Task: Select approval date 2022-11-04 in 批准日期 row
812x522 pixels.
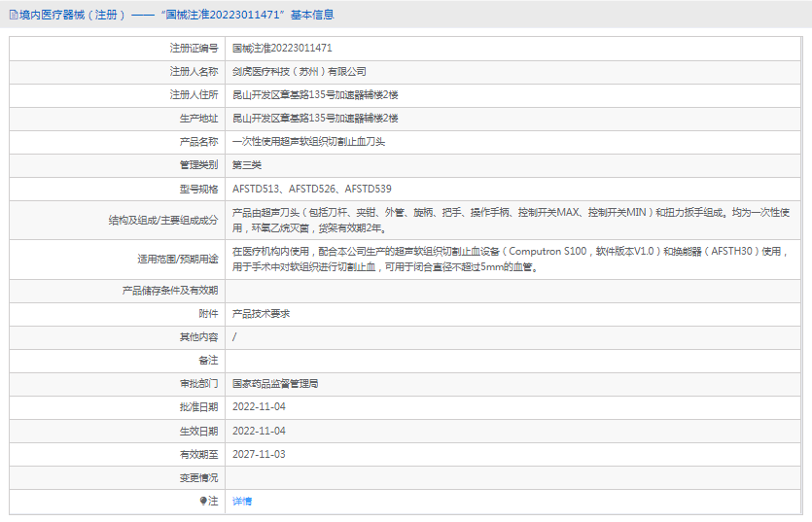Action: (x=259, y=407)
